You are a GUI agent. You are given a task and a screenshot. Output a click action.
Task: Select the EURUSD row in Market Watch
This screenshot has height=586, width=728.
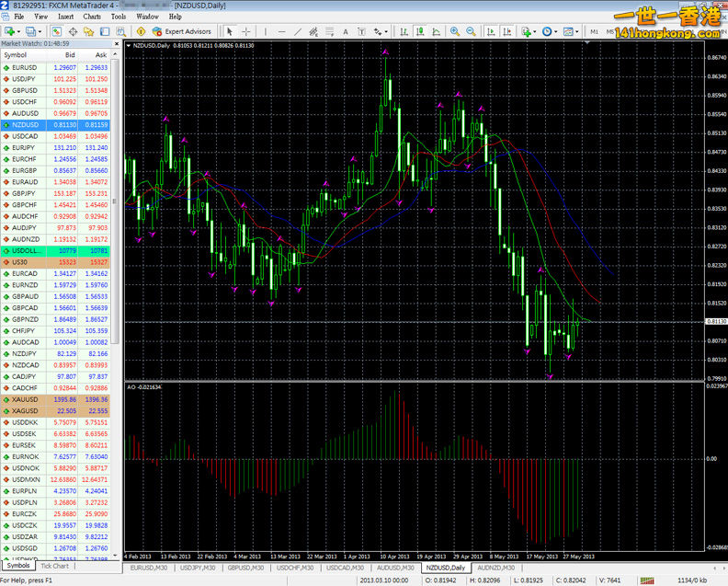coord(55,68)
